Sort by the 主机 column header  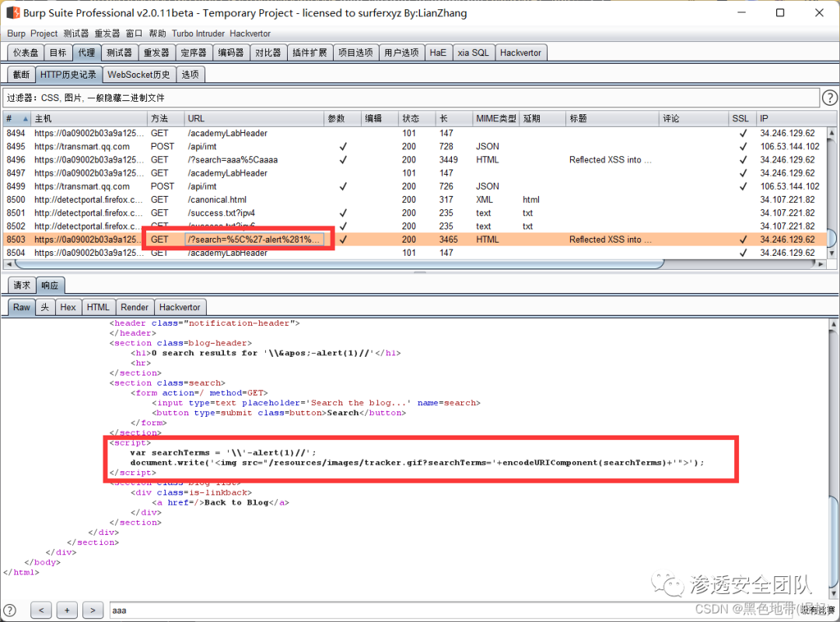point(89,118)
